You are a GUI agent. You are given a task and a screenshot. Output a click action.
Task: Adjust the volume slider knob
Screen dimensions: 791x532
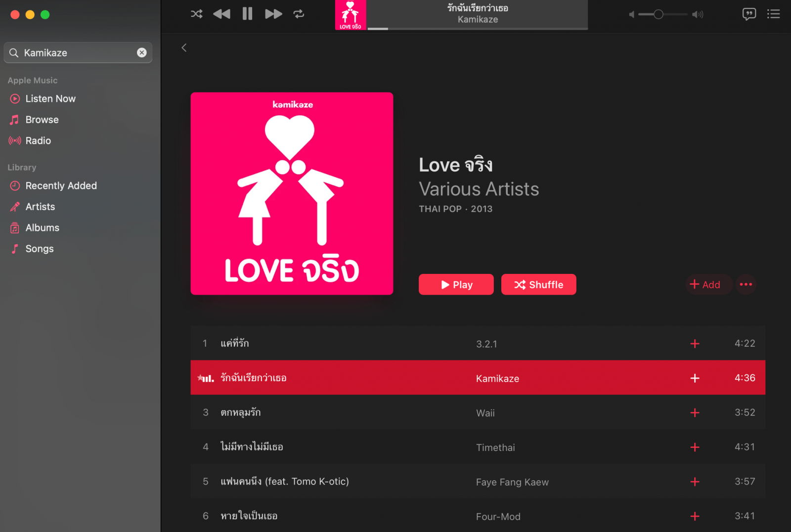659,14
